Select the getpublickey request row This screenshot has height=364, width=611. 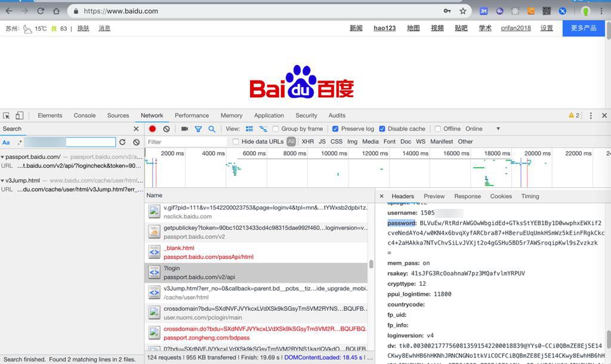[256, 232]
